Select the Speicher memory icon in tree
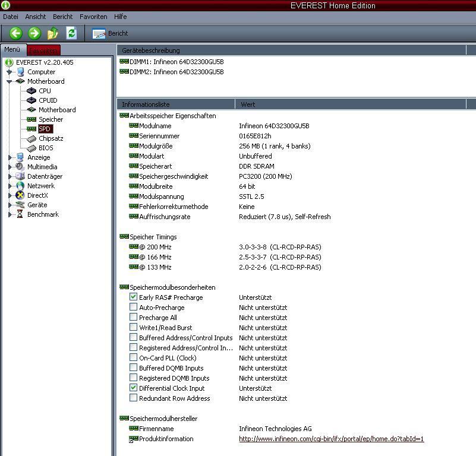476x456 pixels. click(31, 119)
